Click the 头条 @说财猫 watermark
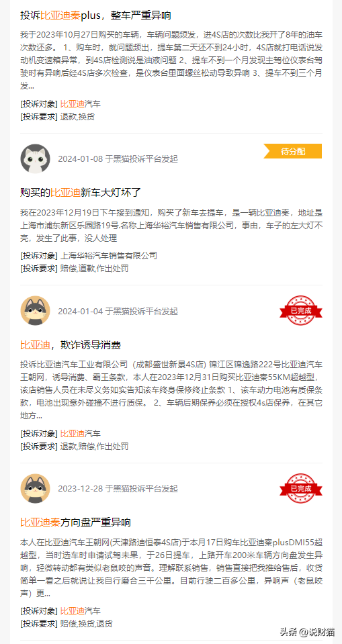This screenshot has height=644, width=342. pyautogui.click(x=307, y=631)
